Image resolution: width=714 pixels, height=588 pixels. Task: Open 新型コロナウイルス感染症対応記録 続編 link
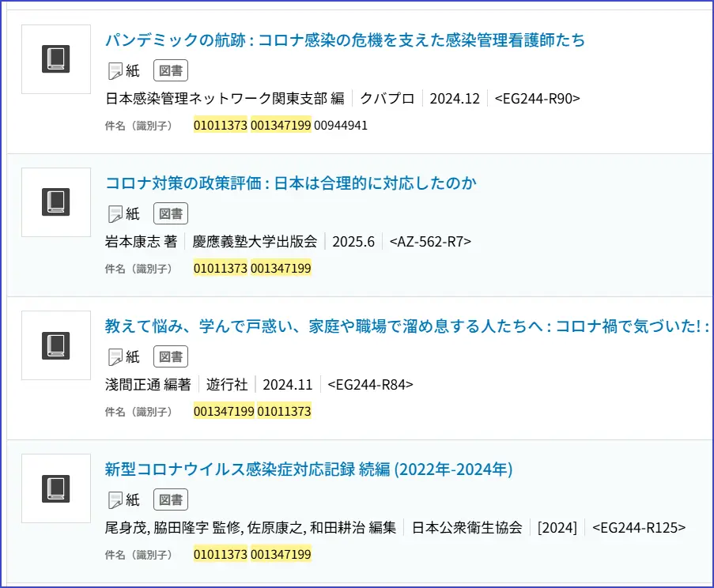308,469
